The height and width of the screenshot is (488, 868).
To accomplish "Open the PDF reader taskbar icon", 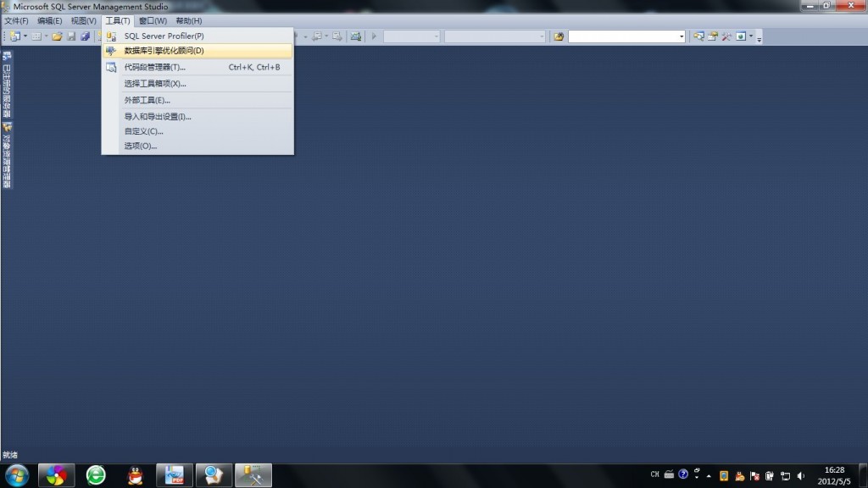I will point(175,475).
